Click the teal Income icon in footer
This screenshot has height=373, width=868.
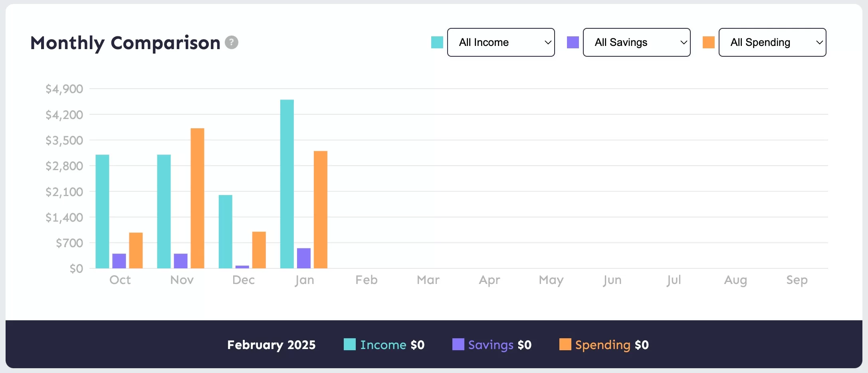(350, 344)
